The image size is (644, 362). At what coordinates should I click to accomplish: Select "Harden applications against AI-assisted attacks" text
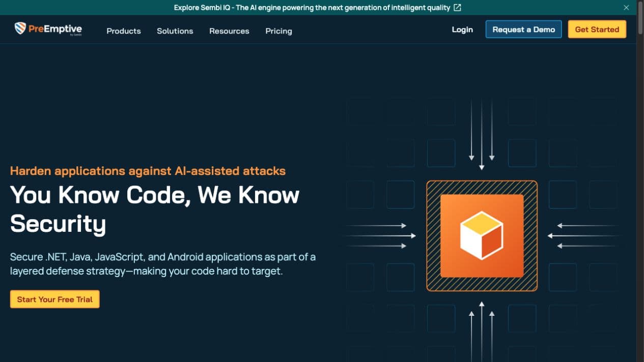click(x=148, y=171)
